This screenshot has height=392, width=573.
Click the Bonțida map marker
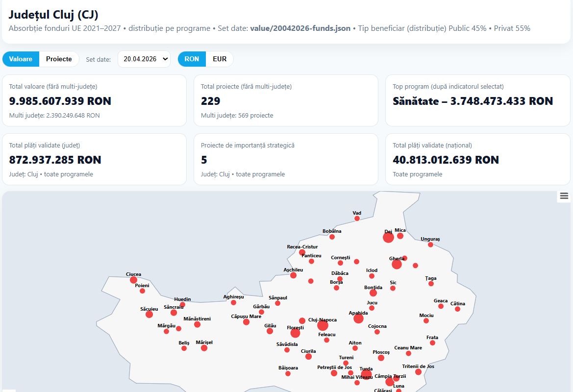coord(373,293)
